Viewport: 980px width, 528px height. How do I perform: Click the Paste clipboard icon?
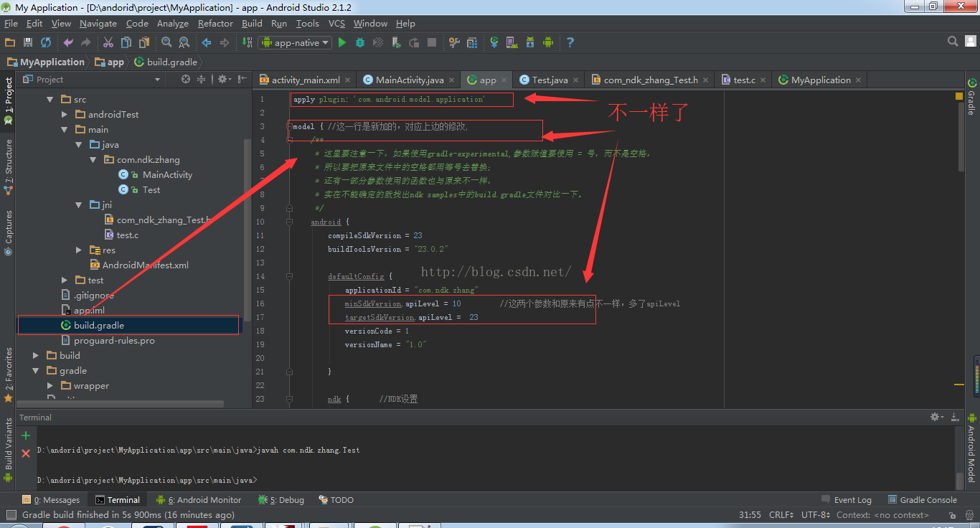[x=144, y=42]
